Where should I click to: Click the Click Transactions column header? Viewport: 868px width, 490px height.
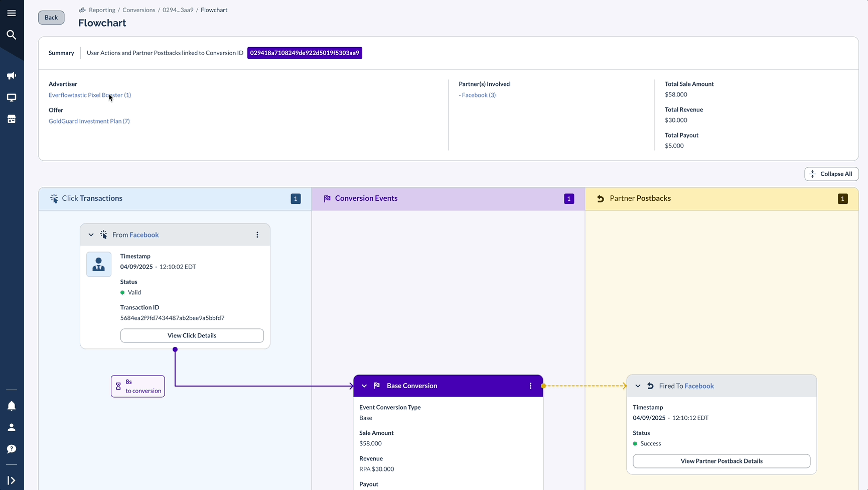coord(175,199)
